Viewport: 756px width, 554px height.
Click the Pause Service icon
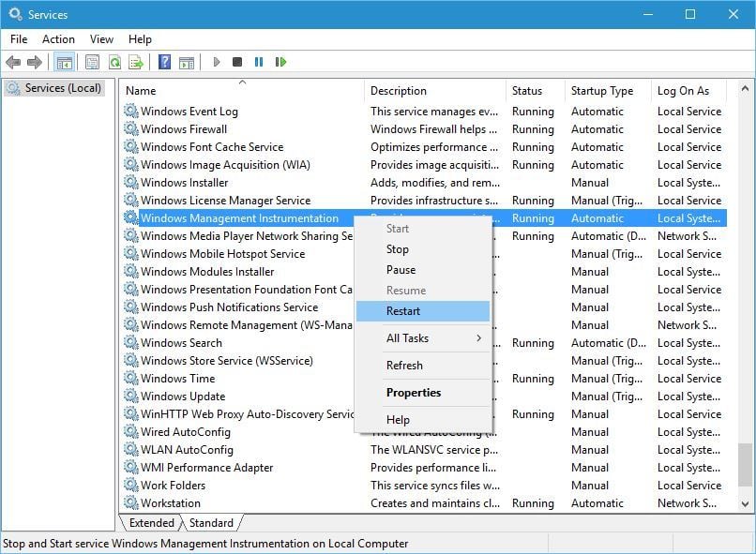258,62
